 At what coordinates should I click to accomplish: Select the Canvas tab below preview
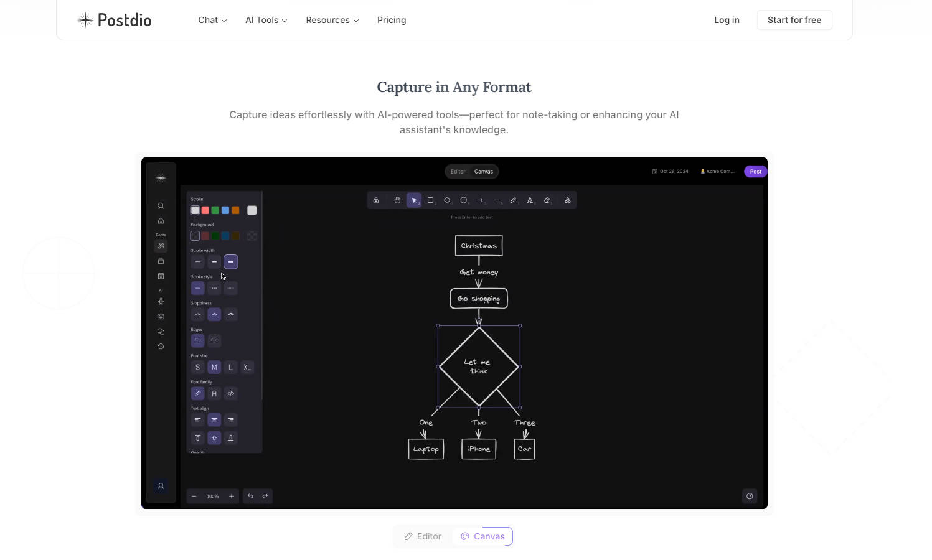tap(483, 536)
